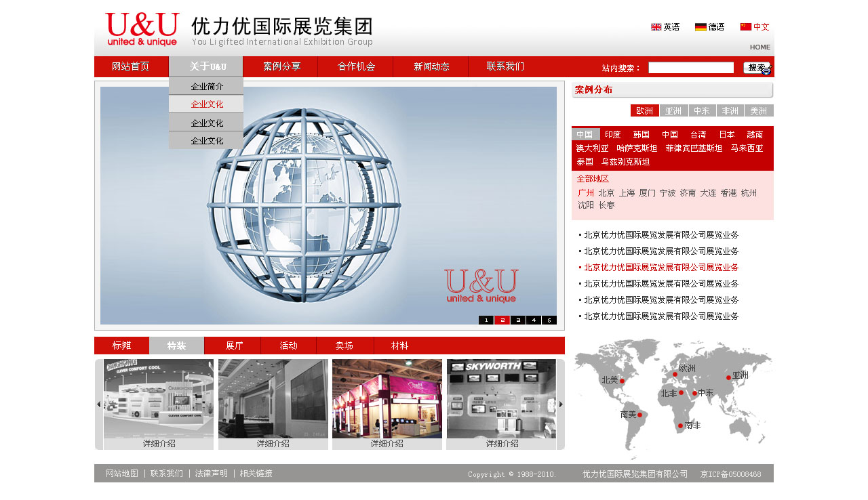Open 法律声明 footer link
The width and height of the screenshot is (868, 500).
[x=212, y=474]
